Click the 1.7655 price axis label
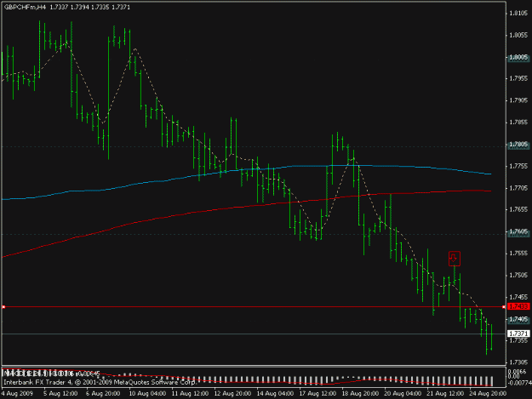The width and height of the screenshot is (532, 399). point(518,209)
